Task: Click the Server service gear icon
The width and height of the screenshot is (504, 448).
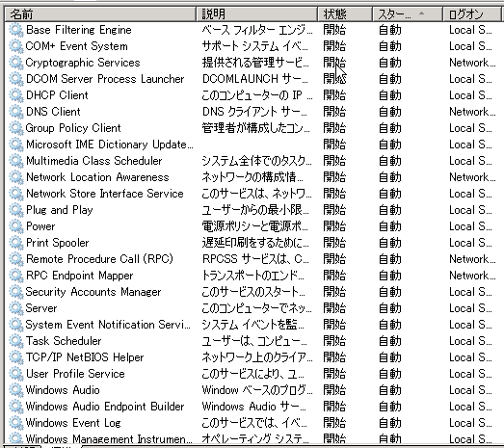Action: (x=15, y=308)
